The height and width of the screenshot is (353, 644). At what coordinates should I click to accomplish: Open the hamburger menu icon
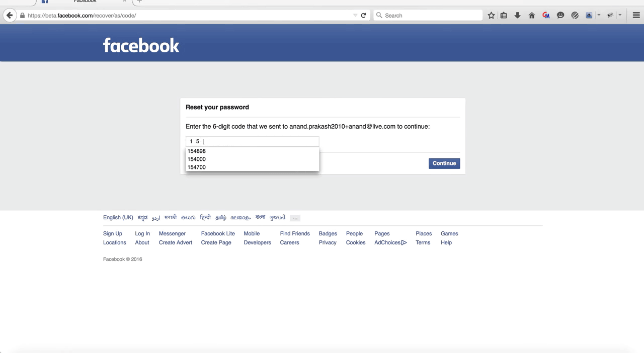click(x=636, y=16)
